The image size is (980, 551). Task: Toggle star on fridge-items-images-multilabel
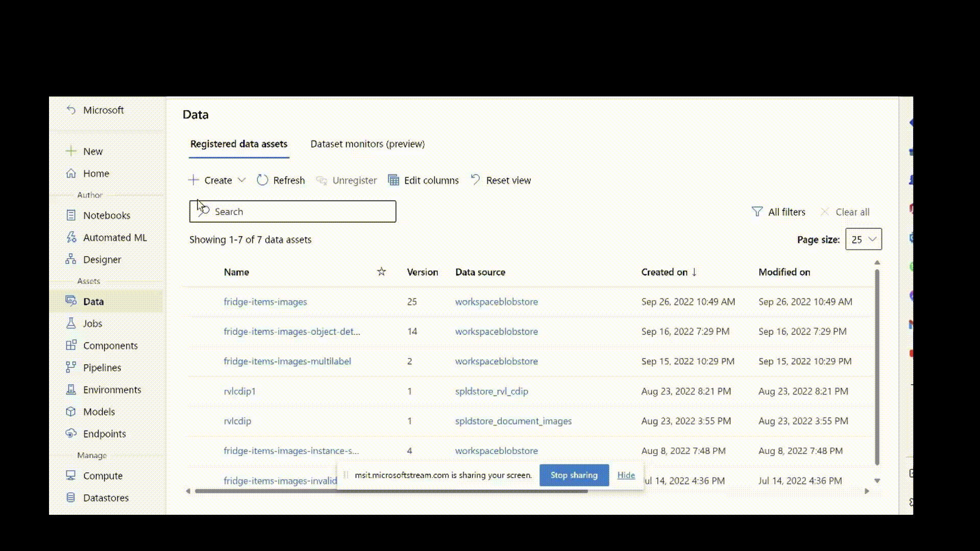(382, 361)
